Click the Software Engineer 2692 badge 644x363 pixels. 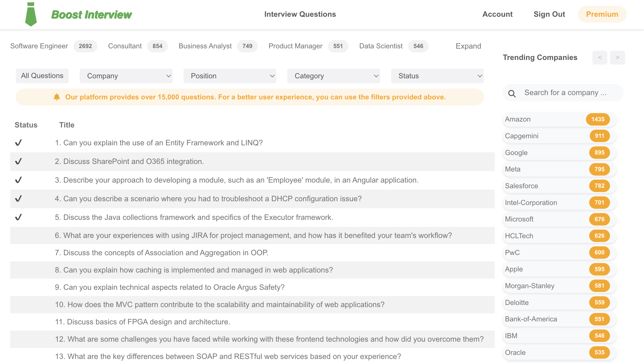tap(85, 46)
